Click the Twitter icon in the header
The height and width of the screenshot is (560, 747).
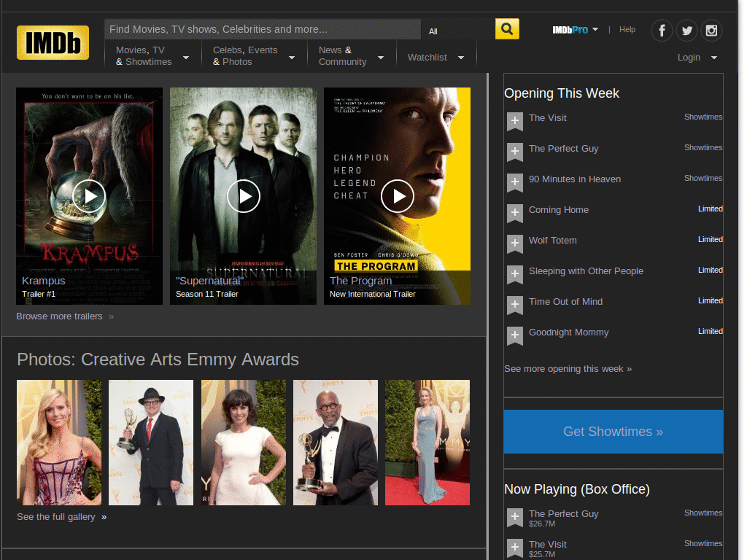point(686,31)
